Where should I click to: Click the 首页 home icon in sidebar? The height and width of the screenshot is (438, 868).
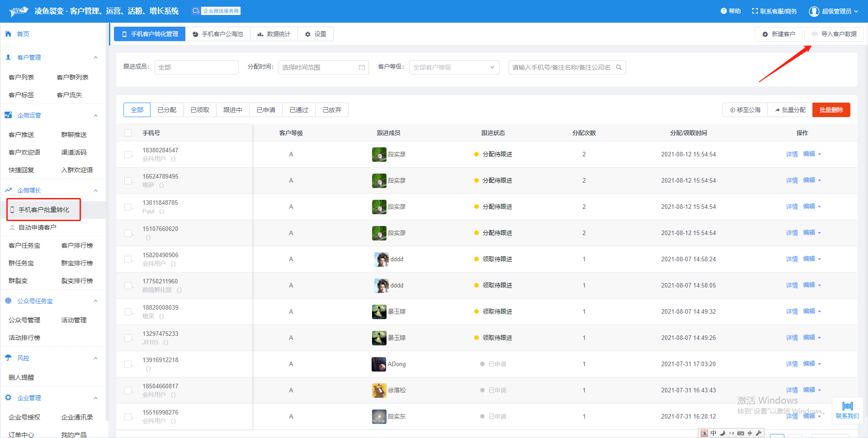(x=8, y=33)
